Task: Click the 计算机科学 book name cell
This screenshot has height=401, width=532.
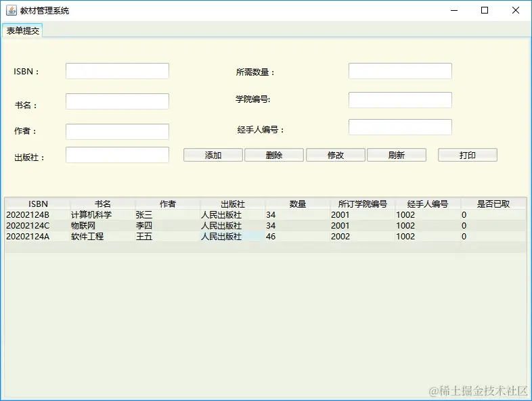Action: [x=102, y=215]
